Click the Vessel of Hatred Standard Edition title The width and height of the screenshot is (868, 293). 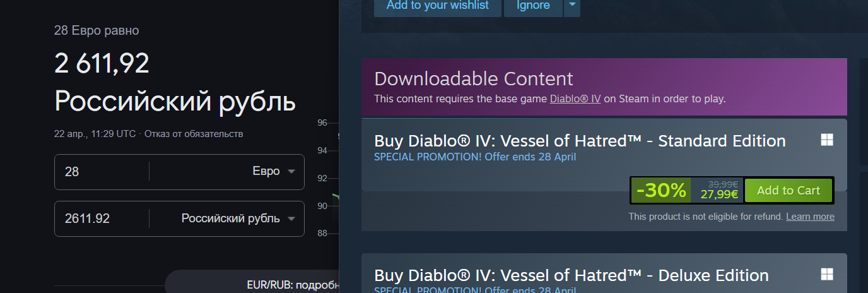coord(580,141)
